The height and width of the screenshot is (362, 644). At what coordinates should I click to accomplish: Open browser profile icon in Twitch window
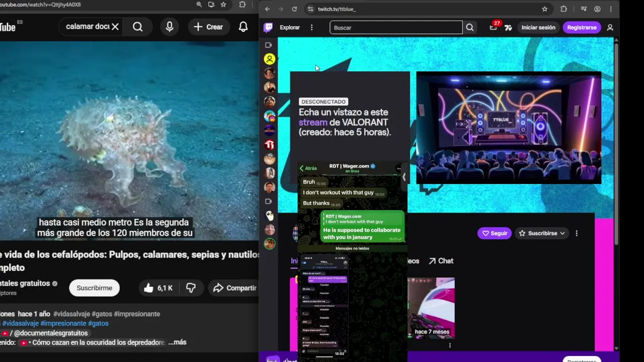coord(597,9)
